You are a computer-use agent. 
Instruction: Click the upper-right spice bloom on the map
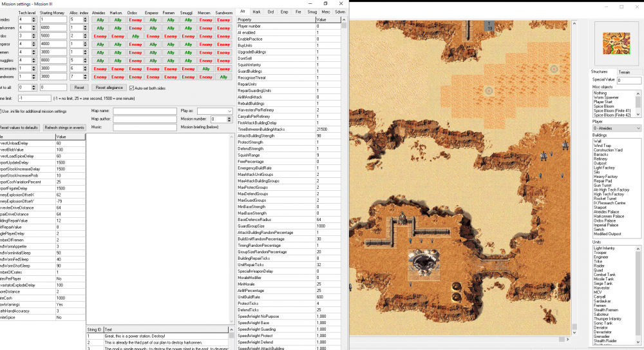[553, 69]
